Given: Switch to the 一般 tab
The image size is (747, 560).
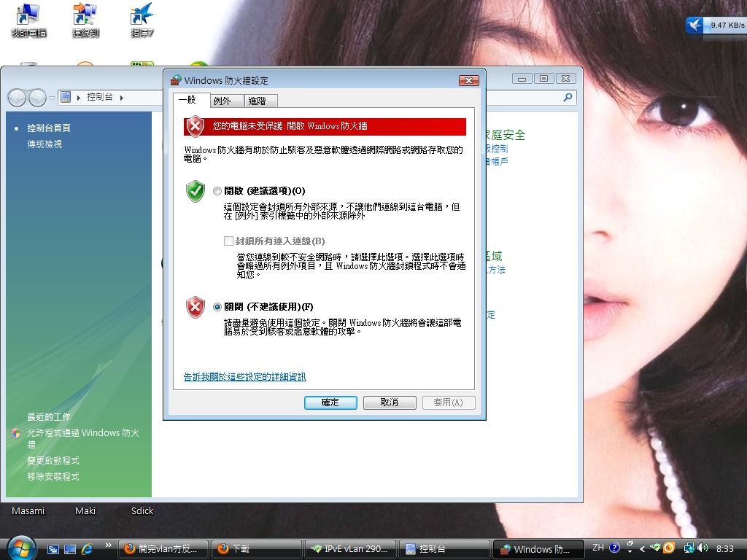Looking at the screenshot, I should click(x=190, y=100).
